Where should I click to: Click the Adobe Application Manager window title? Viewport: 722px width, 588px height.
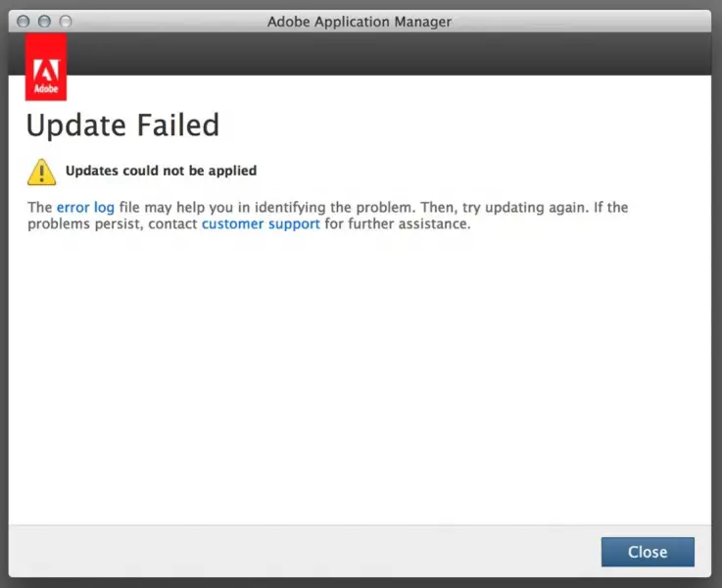coord(360,22)
